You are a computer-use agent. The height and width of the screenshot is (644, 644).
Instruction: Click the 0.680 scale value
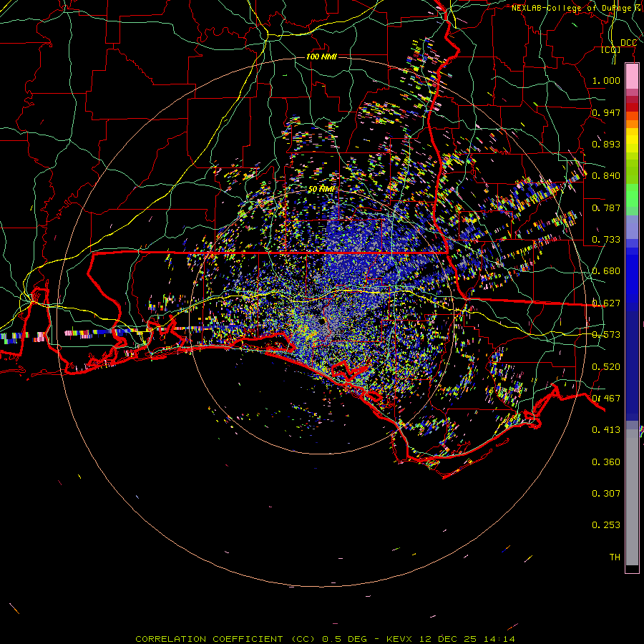coord(606,271)
